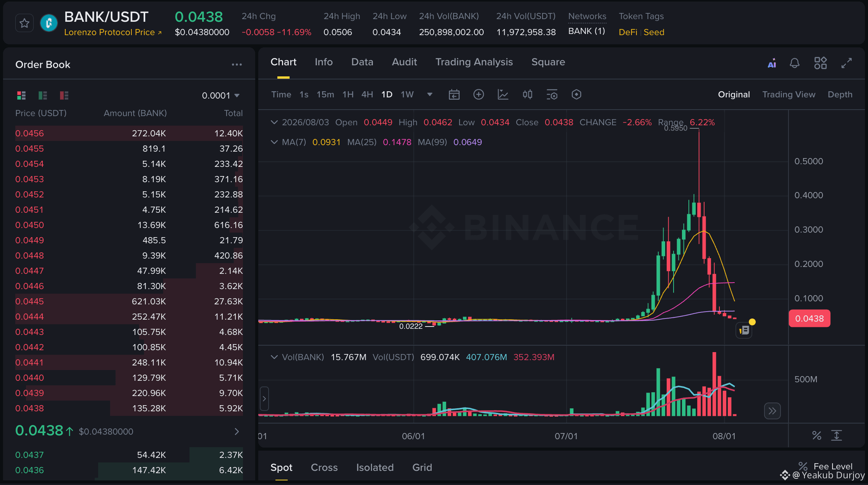Viewport: 868px width, 485px height.
Task: Select Grid trading tab
Action: pyautogui.click(x=422, y=467)
